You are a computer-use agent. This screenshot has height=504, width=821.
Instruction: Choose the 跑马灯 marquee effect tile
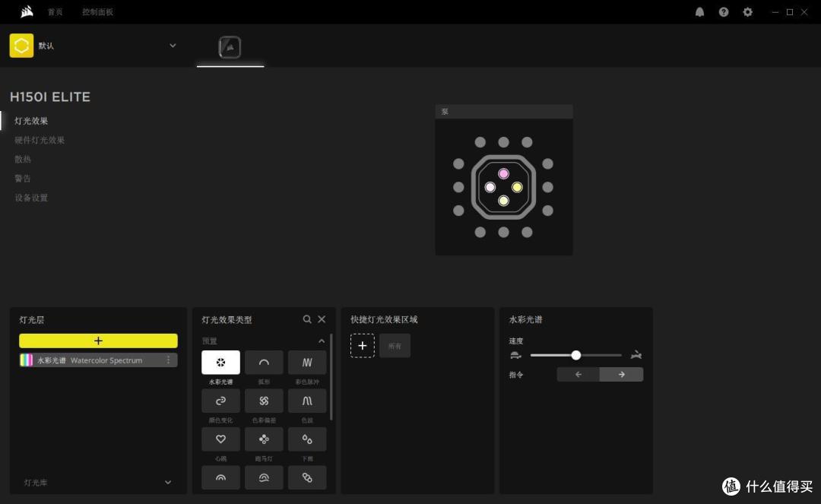pos(264,439)
